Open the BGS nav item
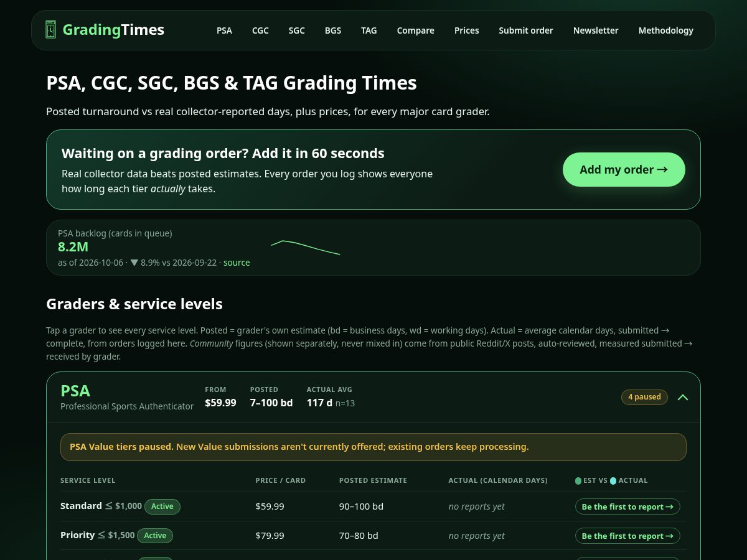The height and width of the screenshot is (560, 747). [x=333, y=30]
